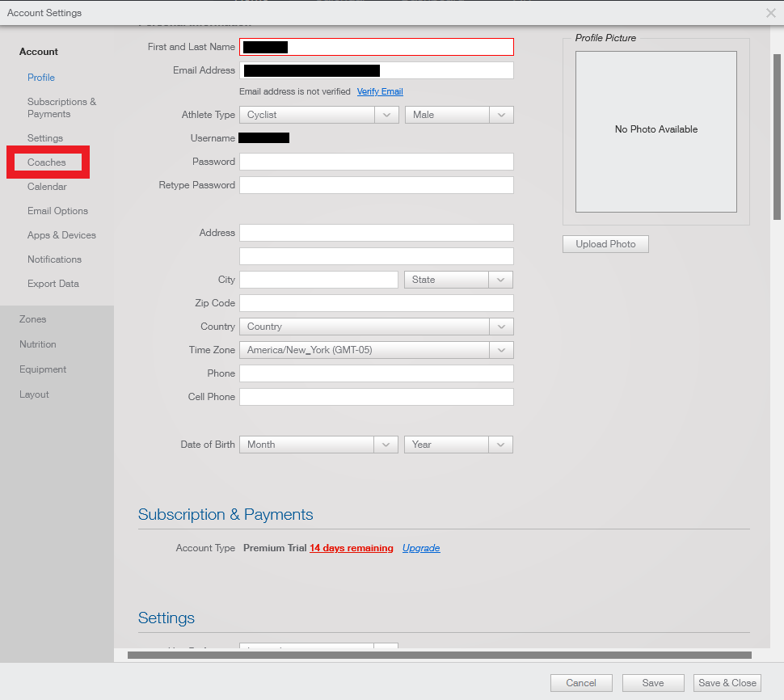The image size is (784, 700).
Task: Go to Export Data section
Action: coord(53,284)
